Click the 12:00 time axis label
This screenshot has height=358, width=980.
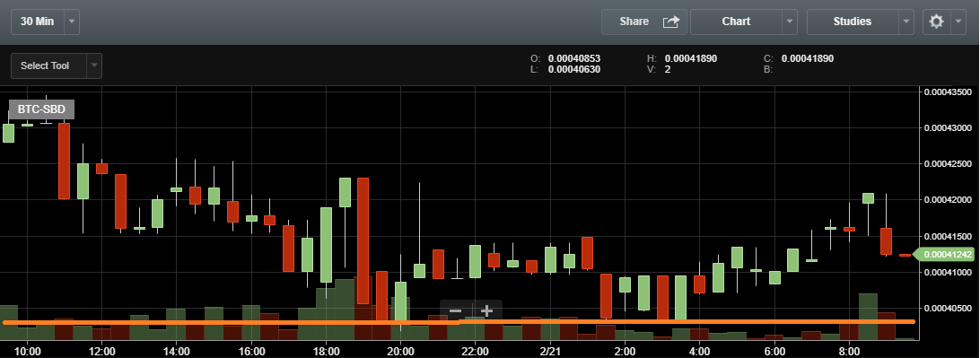[102, 351]
